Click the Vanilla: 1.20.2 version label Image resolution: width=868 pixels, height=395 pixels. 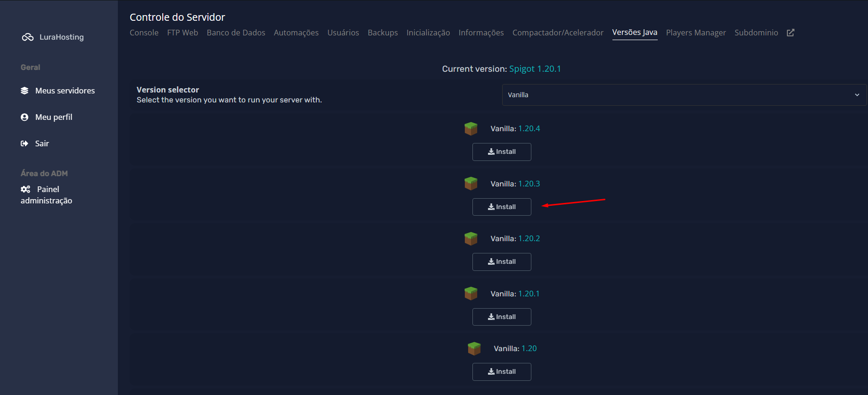515,238
